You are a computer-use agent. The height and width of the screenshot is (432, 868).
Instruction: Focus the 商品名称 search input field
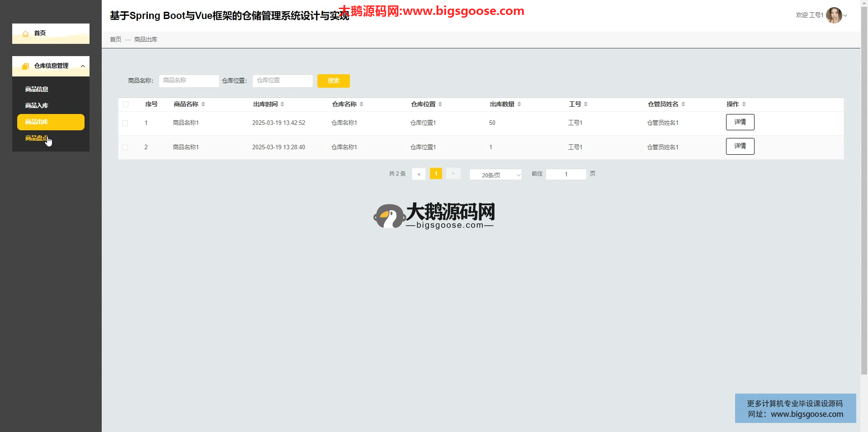pyautogui.click(x=189, y=81)
